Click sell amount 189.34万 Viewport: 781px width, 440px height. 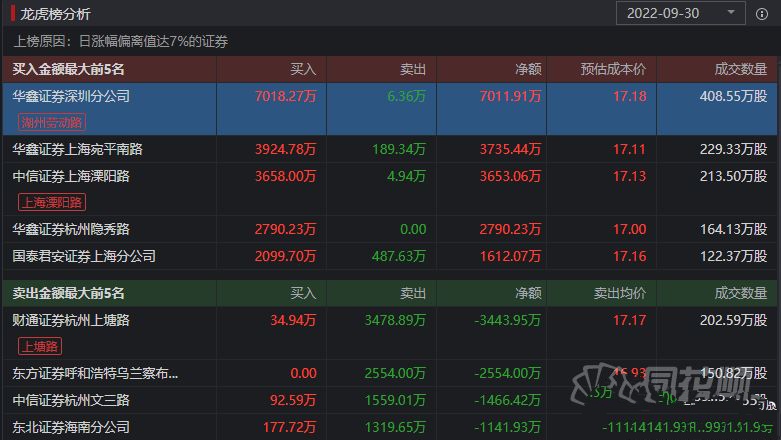pos(399,149)
